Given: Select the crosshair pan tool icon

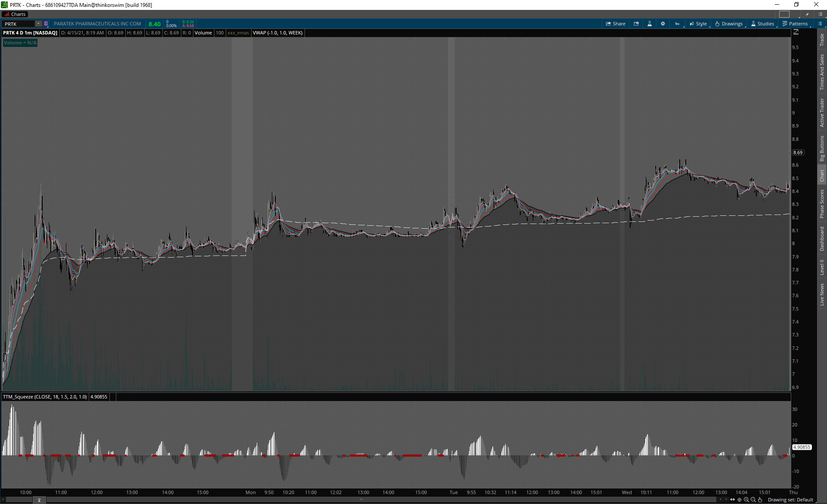Looking at the screenshot, I should click(740, 500).
